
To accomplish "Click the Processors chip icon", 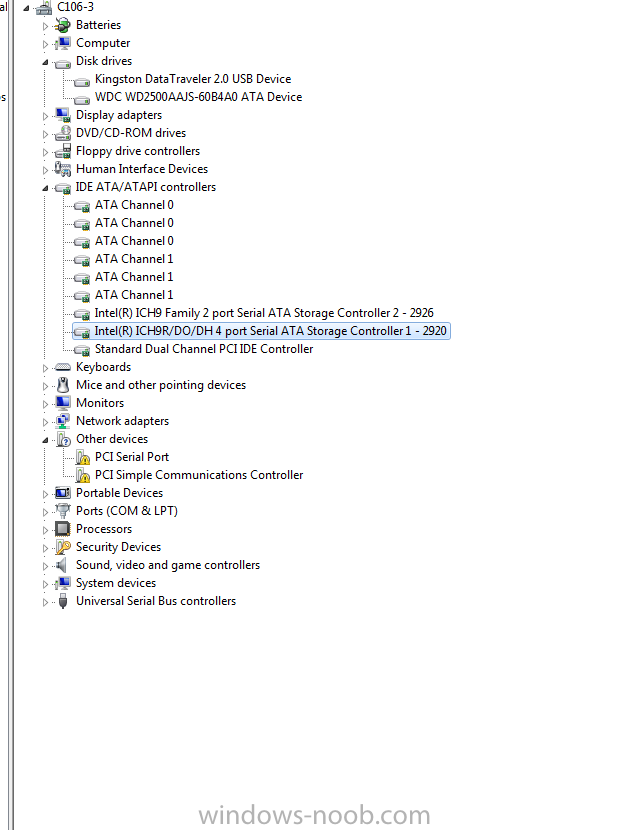I will point(62,529).
